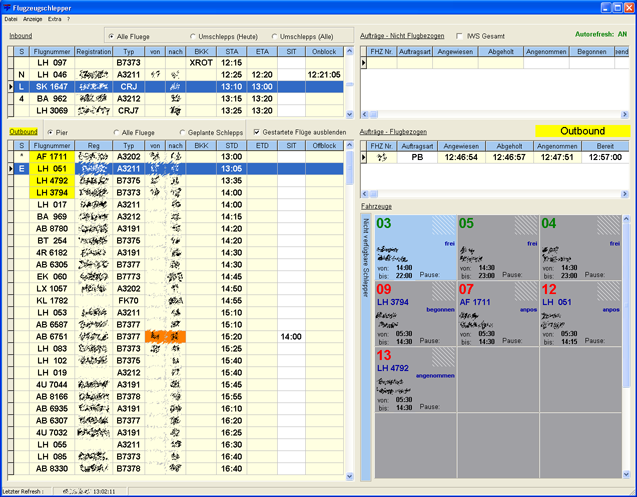Click the Autorefresh: AN indicator
Viewport: 637px width, 497px height.
point(601,35)
